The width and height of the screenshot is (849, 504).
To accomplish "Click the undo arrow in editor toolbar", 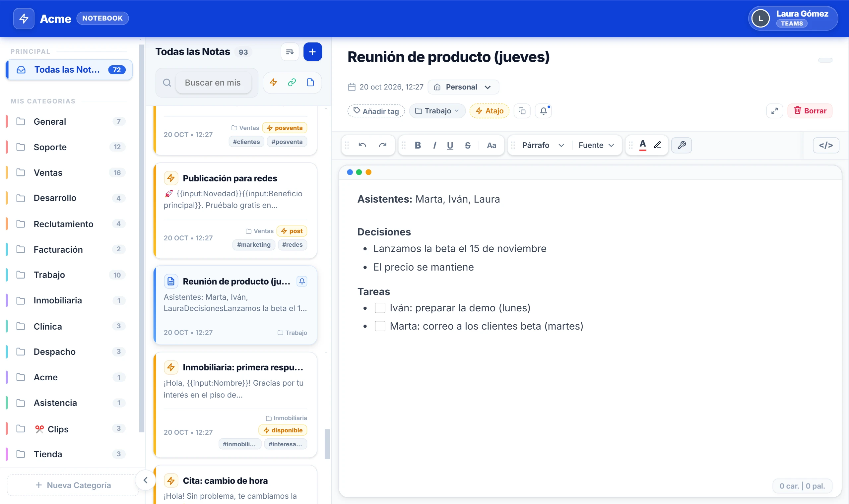I will pyautogui.click(x=362, y=145).
